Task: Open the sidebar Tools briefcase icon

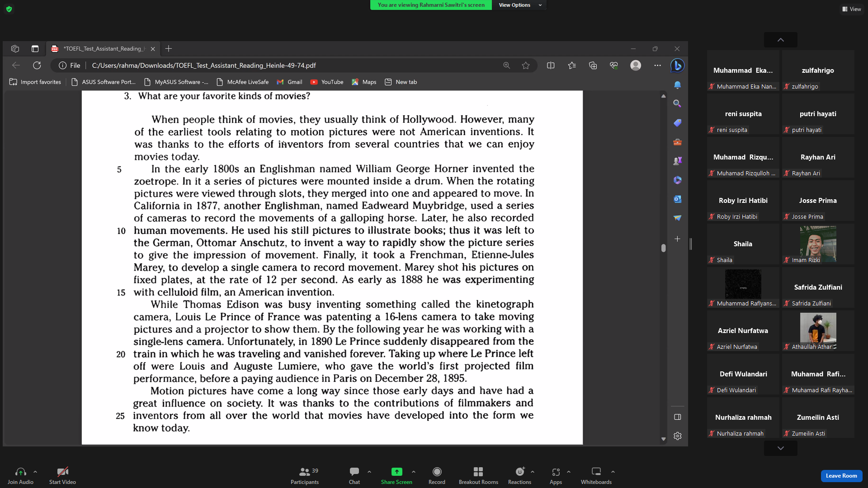Action: pos(677,142)
